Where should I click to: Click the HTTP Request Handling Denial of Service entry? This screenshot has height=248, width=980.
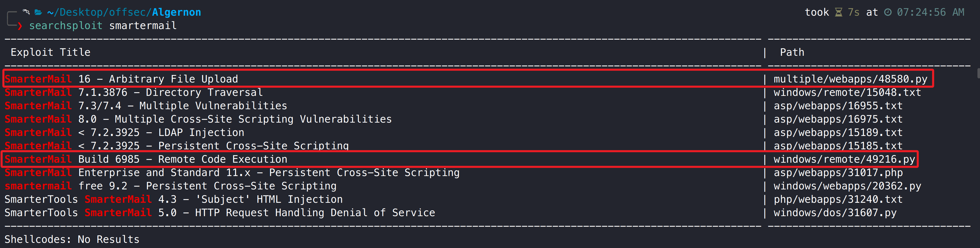tap(315, 213)
